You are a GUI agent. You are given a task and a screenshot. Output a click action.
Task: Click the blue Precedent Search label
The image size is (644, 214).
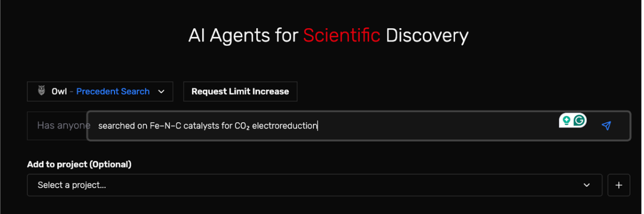click(113, 91)
